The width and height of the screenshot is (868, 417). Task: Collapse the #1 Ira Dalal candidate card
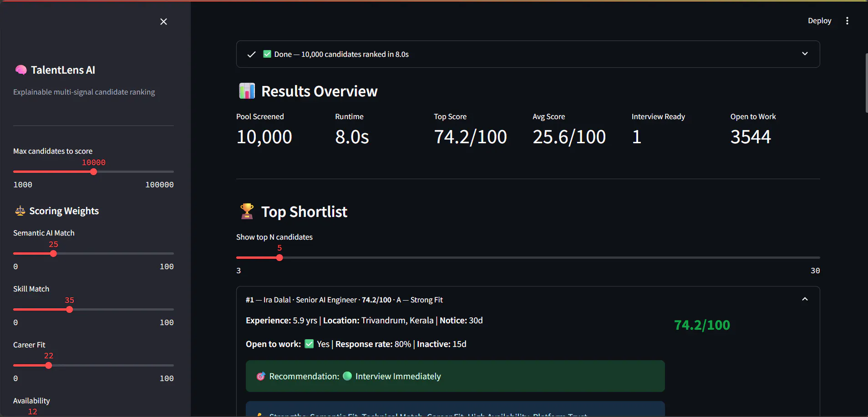pos(805,299)
